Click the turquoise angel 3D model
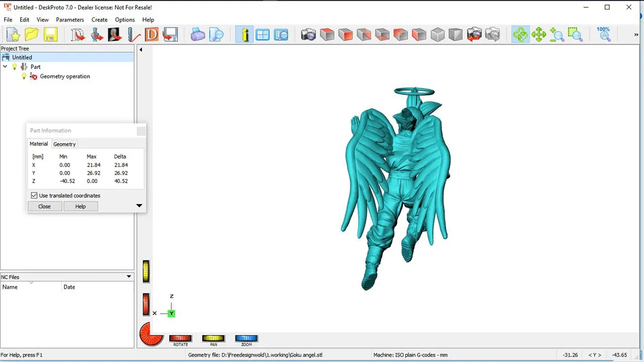This screenshot has height=362, width=644. [396, 188]
